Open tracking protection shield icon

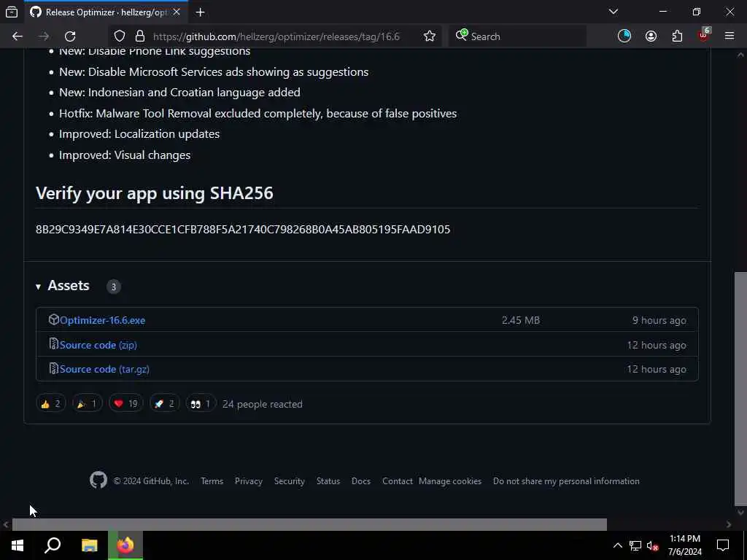(120, 36)
